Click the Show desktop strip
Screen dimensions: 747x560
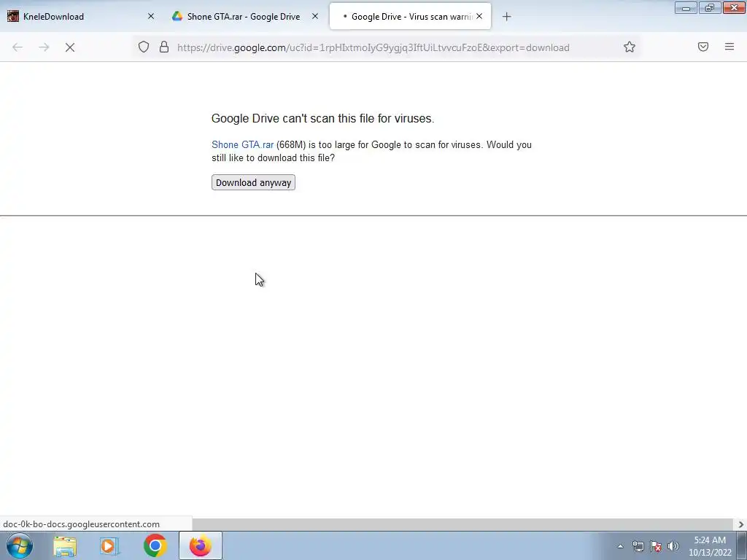point(743,545)
